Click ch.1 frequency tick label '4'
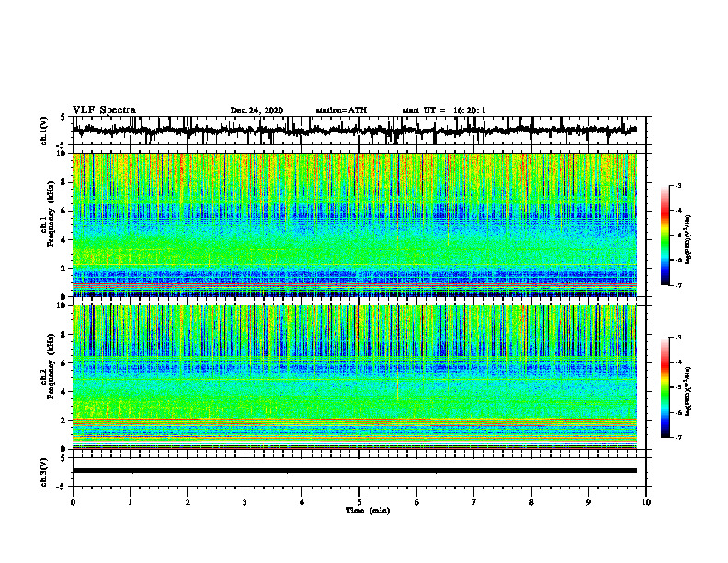This screenshot has width=728, height=563. point(64,240)
